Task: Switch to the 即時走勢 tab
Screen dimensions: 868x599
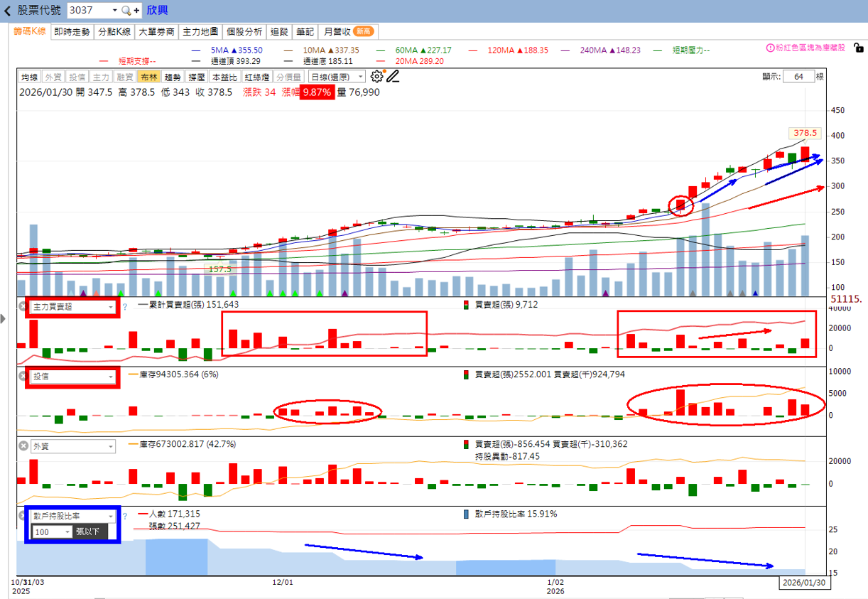Action: point(72,31)
